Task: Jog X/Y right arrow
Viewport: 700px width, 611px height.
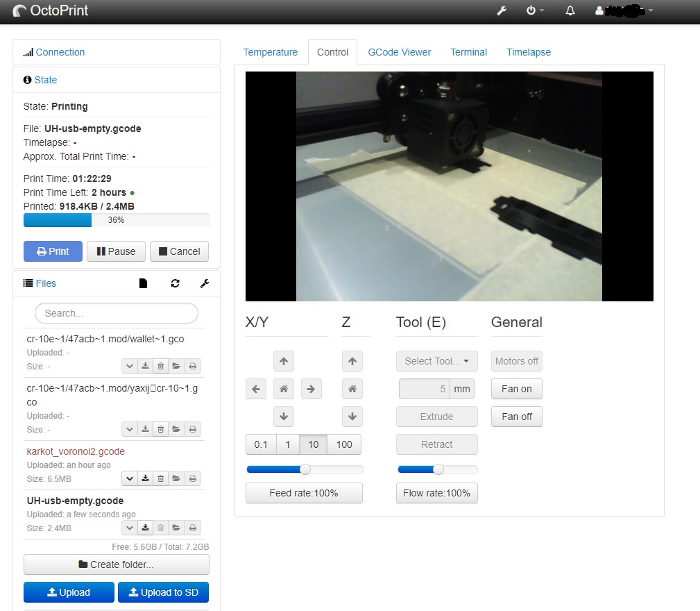Action: (311, 389)
